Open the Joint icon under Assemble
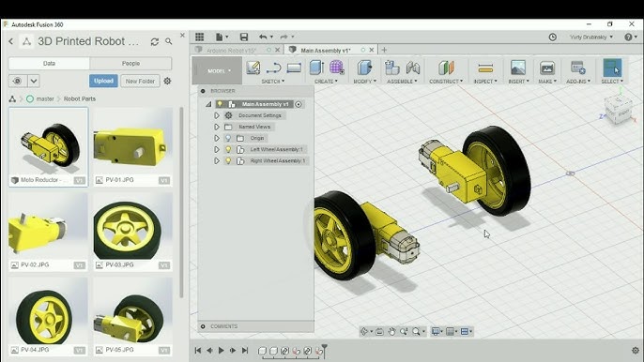Viewport: 644px width, 362px height. (x=413, y=68)
